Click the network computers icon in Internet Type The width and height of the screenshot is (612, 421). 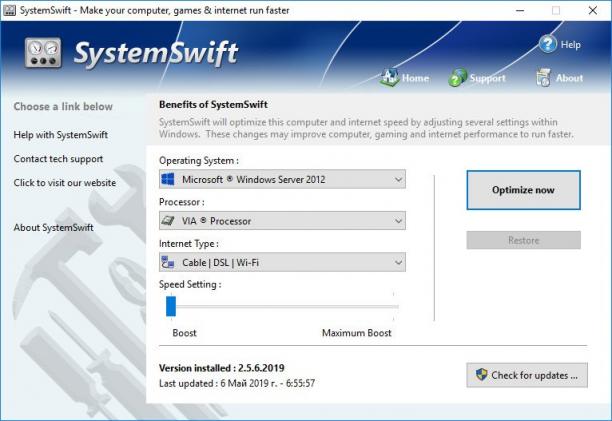point(168,262)
